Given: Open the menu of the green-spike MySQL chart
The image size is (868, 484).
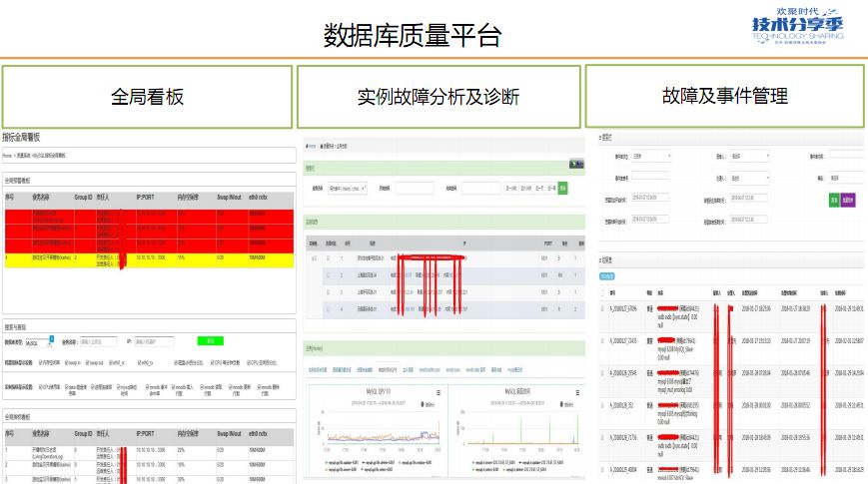Looking at the screenshot, I should pyautogui.click(x=577, y=393).
